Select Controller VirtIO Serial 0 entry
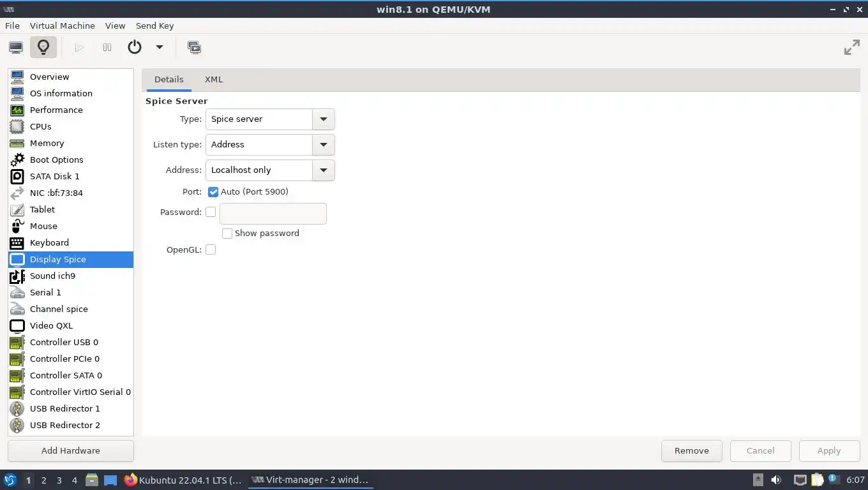This screenshot has width=868, height=490. pyautogui.click(x=71, y=392)
